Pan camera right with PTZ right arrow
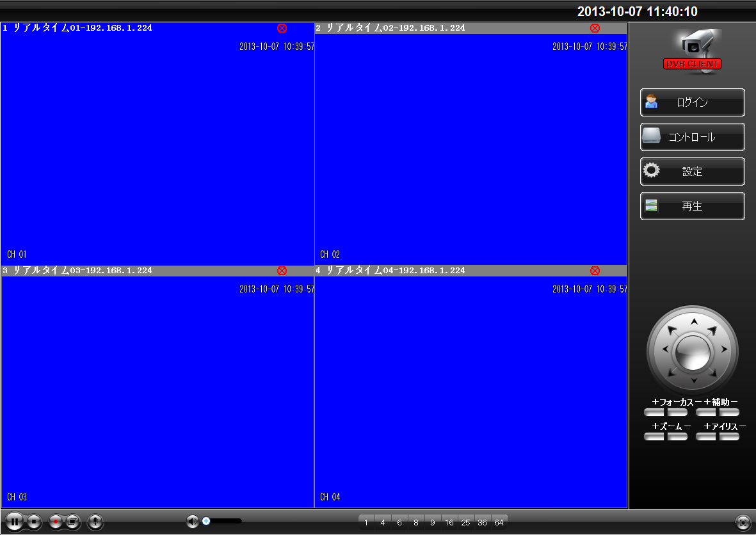 click(724, 349)
